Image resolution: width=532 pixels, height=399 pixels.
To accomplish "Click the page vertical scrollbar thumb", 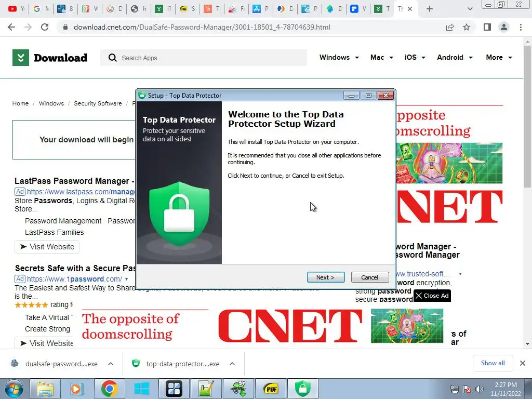I will tap(527, 115).
